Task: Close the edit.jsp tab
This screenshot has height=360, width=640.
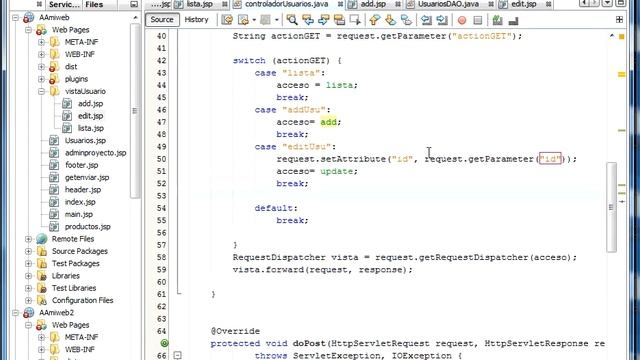Action: tap(549, 4)
